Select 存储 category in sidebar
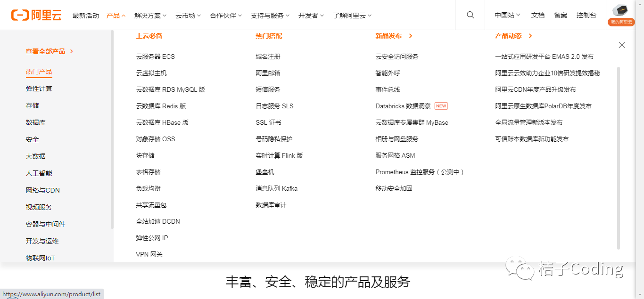The image size is (644, 299). [x=32, y=105]
